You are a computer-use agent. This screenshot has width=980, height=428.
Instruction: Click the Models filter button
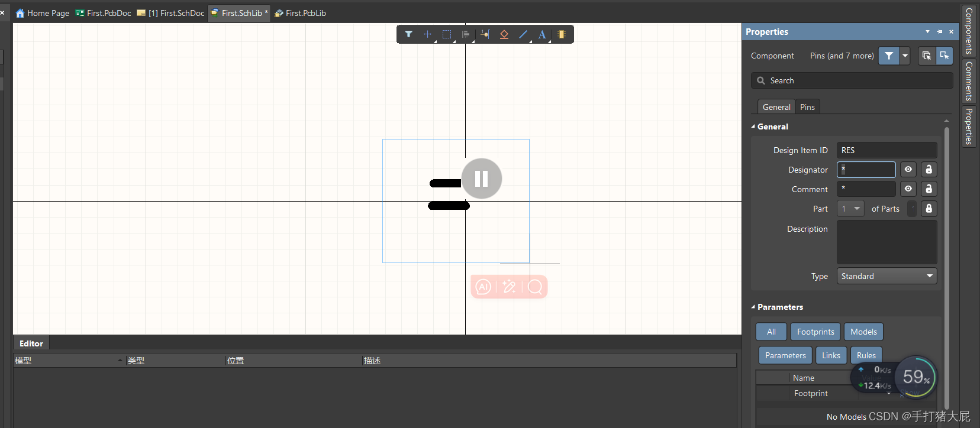pyautogui.click(x=863, y=332)
